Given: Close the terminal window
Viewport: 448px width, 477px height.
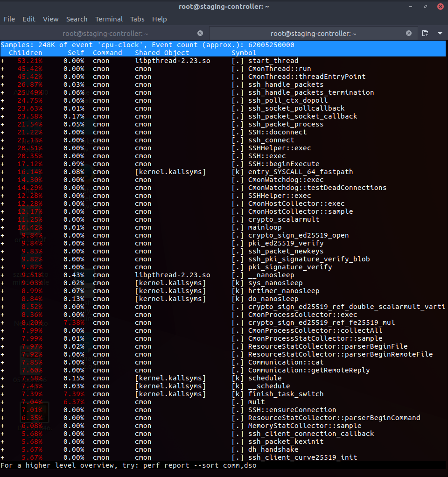Looking at the screenshot, I should (441, 7).
